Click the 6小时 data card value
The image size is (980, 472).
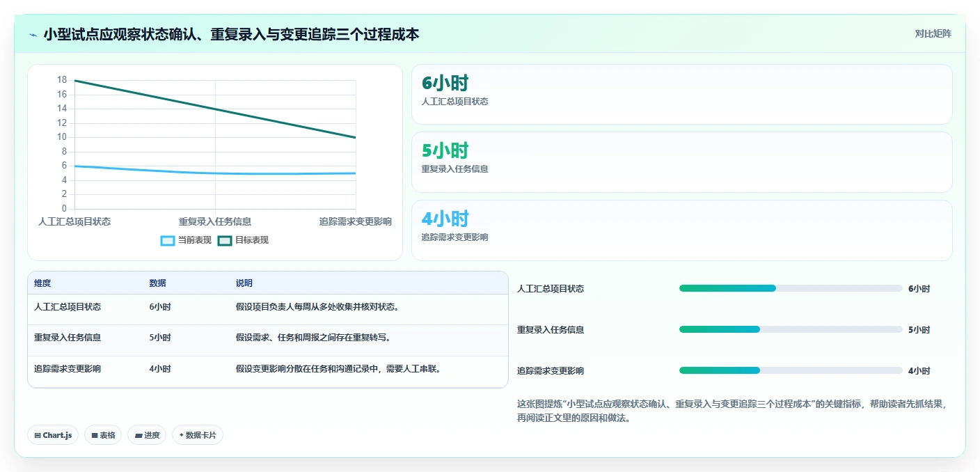click(x=445, y=84)
